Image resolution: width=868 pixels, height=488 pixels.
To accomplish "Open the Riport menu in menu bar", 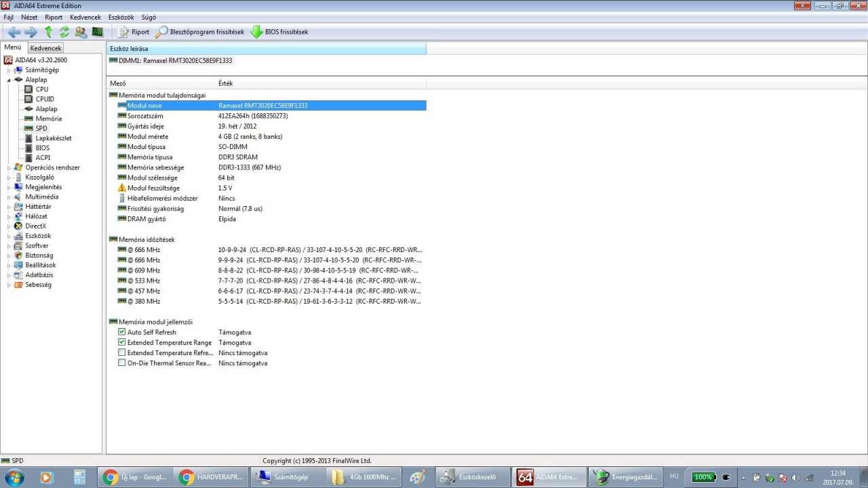I will pos(54,17).
